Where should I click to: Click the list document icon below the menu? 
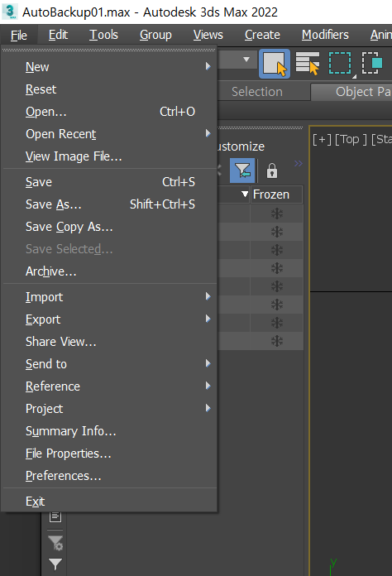pos(55,516)
